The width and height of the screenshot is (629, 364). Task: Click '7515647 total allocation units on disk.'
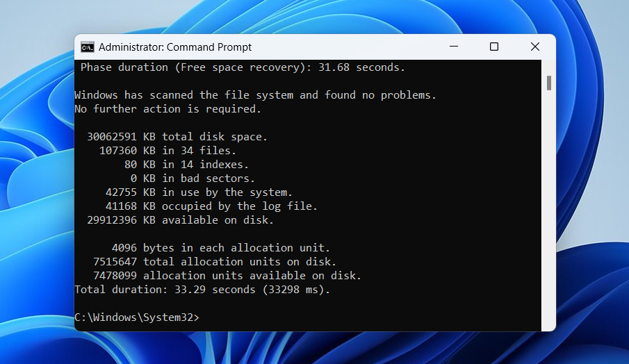click(215, 262)
